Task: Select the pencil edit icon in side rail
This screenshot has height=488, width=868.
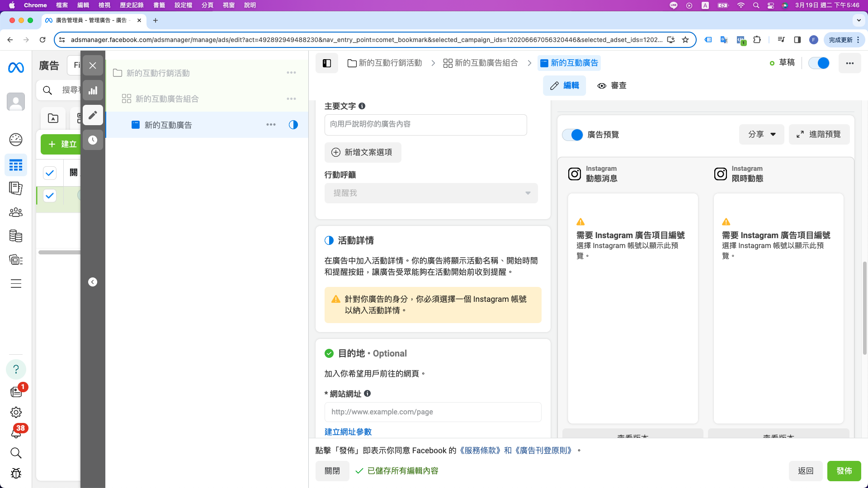Action: tap(93, 115)
